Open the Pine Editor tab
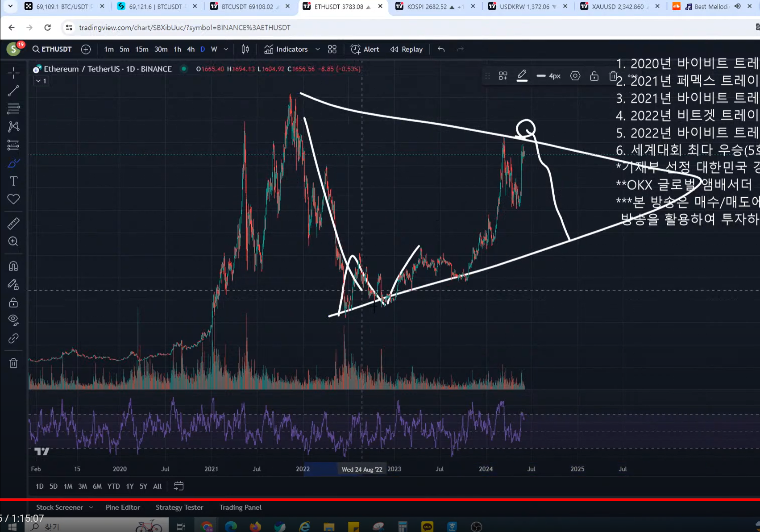 [123, 507]
